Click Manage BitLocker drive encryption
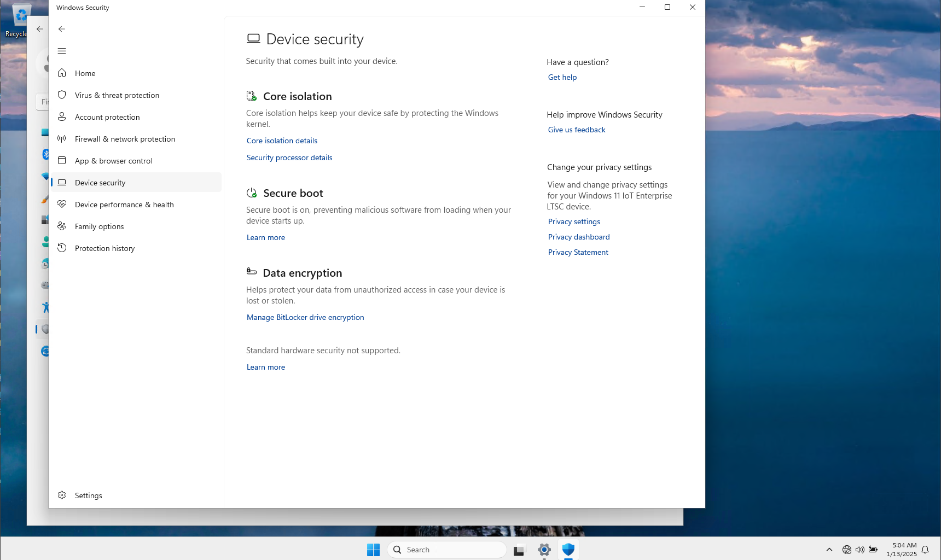This screenshot has width=941, height=560. 305,317
